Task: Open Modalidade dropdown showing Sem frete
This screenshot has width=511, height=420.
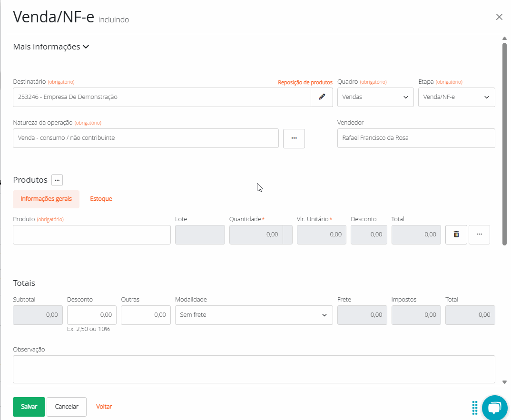Action: tap(254, 315)
